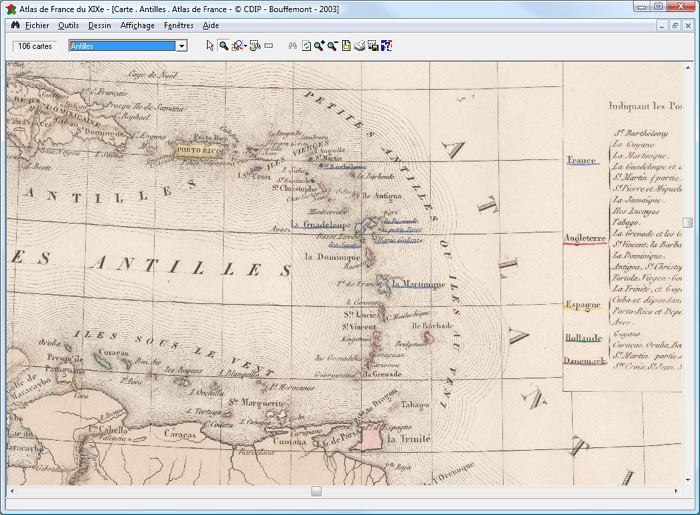Click the scroll down arrow
This screenshot has width=700, height=515.
point(688,480)
